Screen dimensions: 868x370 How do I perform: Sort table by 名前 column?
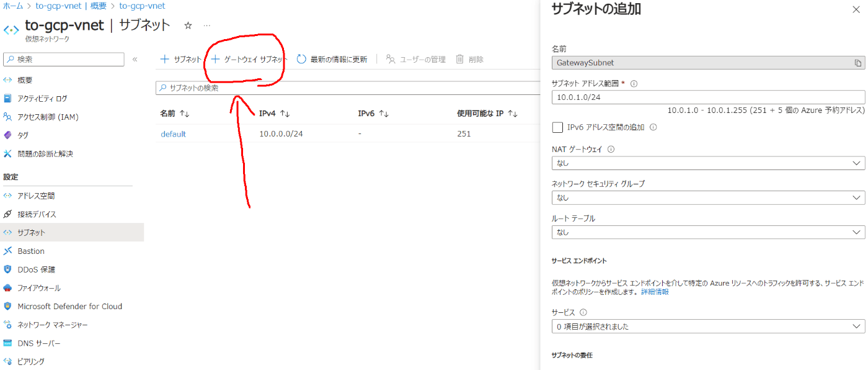point(174,114)
